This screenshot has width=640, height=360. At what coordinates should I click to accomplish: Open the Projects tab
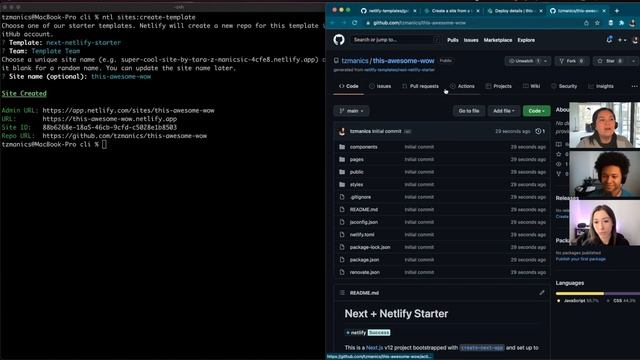point(498,86)
